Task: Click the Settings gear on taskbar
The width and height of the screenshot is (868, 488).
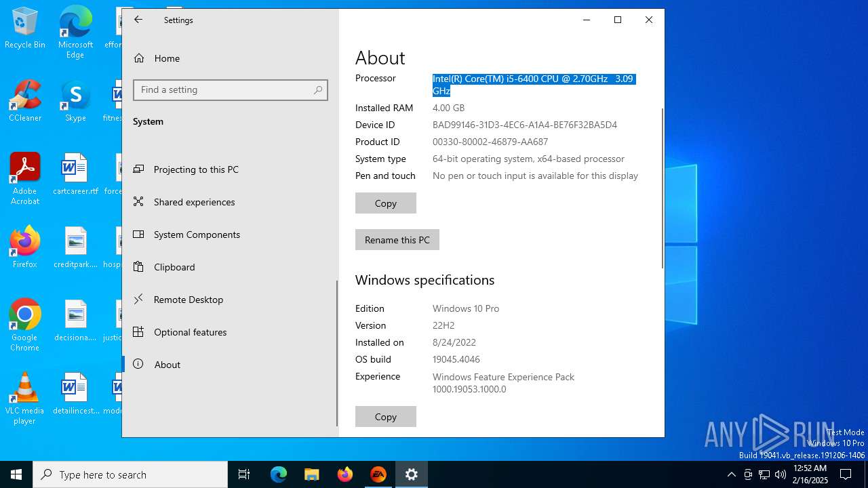Action: coord(412,474)
